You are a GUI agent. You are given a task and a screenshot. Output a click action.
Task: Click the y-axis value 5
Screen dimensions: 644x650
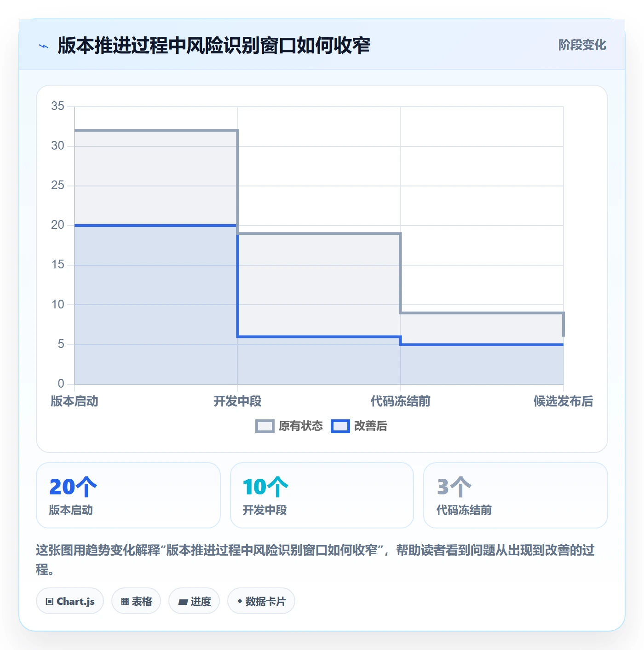click(x=61, y=344)
